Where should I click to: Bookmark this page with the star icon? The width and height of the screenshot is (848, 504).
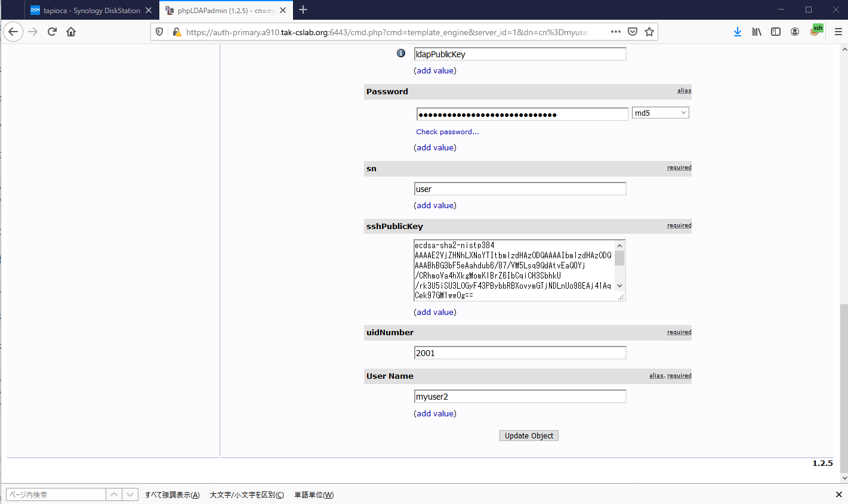[x=649, y=32]
